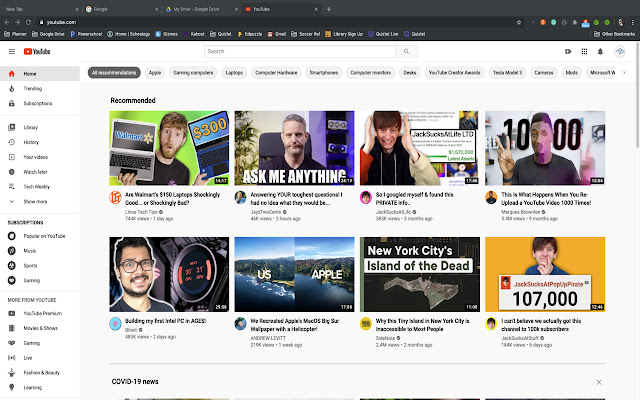The width and height of the screenshot is (640, 400).
Task: Open Library Sign Up bookmark
Action: [x=344, y=34]
